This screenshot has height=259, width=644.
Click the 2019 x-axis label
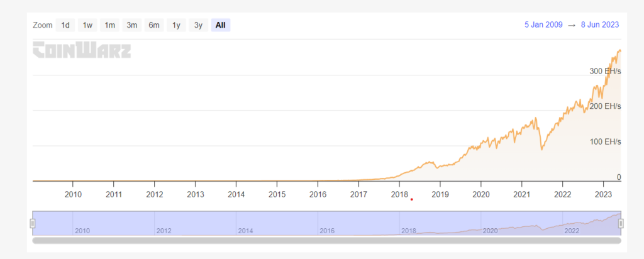(440, 194)
